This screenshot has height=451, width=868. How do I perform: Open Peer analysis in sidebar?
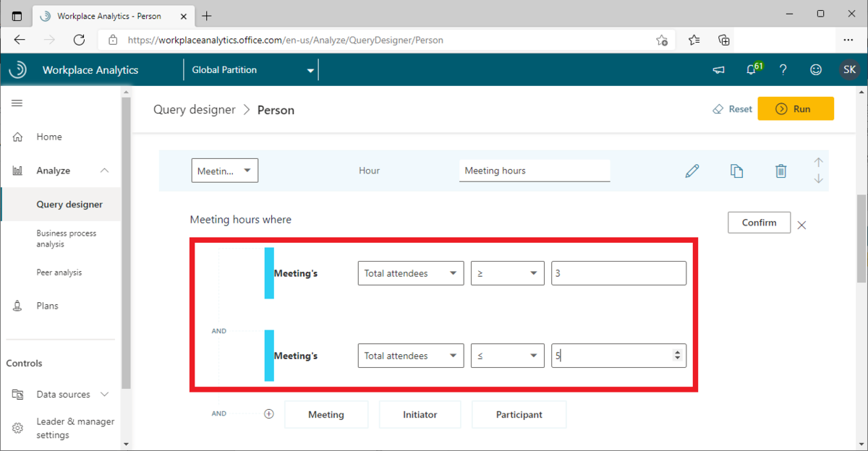coord(59,272)
